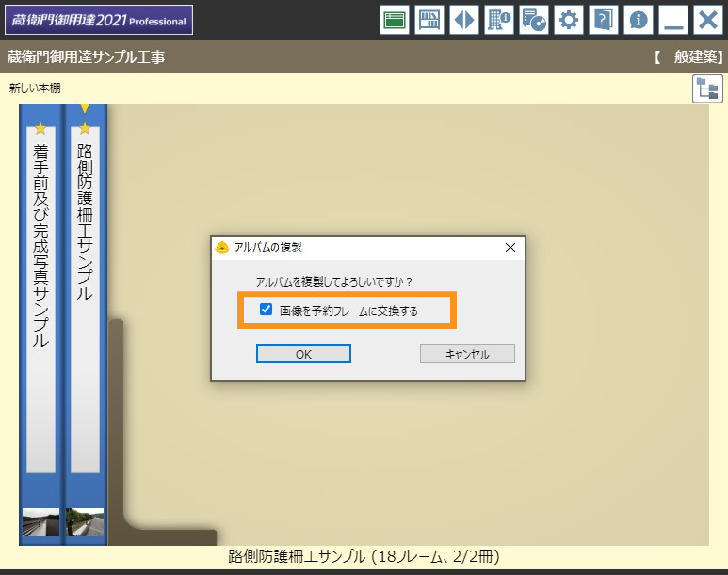Click thumbnail photo on 着手前及び完成写真サンプル album

pyautogui.click(x=40, y=522)
